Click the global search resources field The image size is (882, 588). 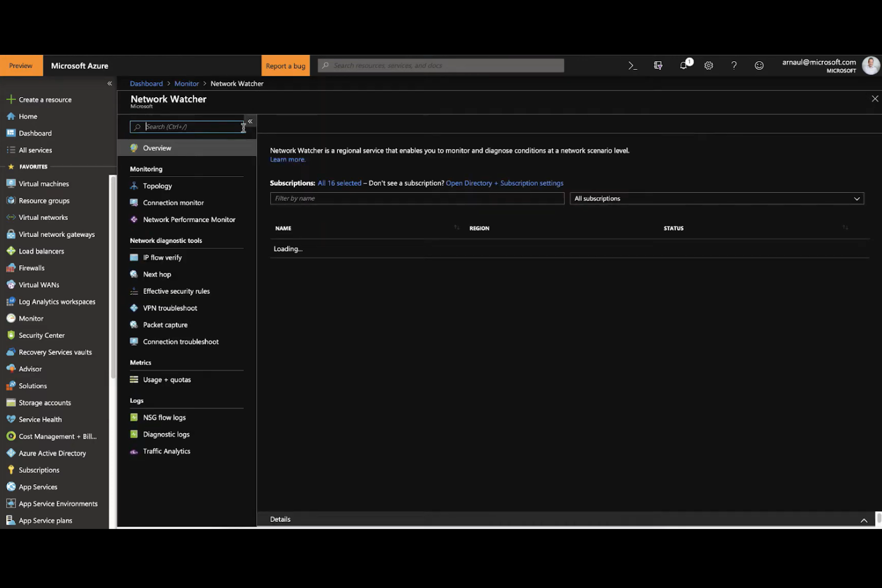tap(441, 66)
